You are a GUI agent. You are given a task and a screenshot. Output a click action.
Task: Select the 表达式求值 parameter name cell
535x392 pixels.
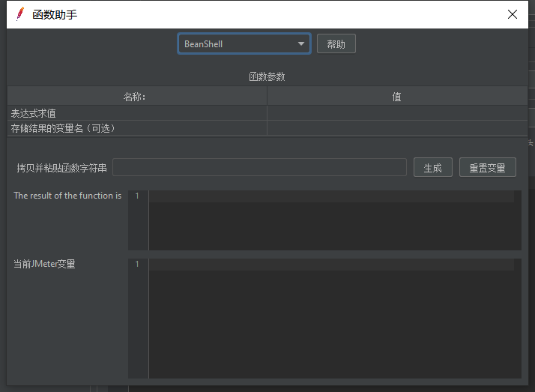(137, 113)
